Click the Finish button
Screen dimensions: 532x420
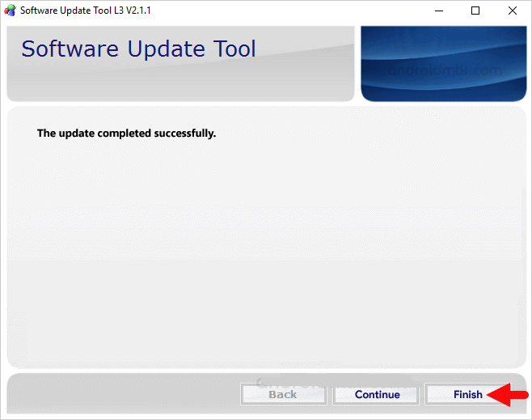point(467,394)
